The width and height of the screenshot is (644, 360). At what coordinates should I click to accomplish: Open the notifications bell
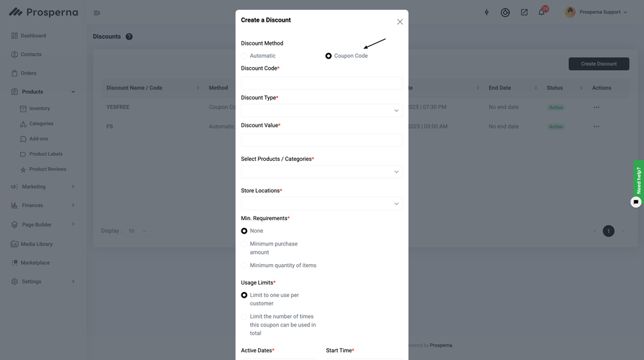point(541,13)
